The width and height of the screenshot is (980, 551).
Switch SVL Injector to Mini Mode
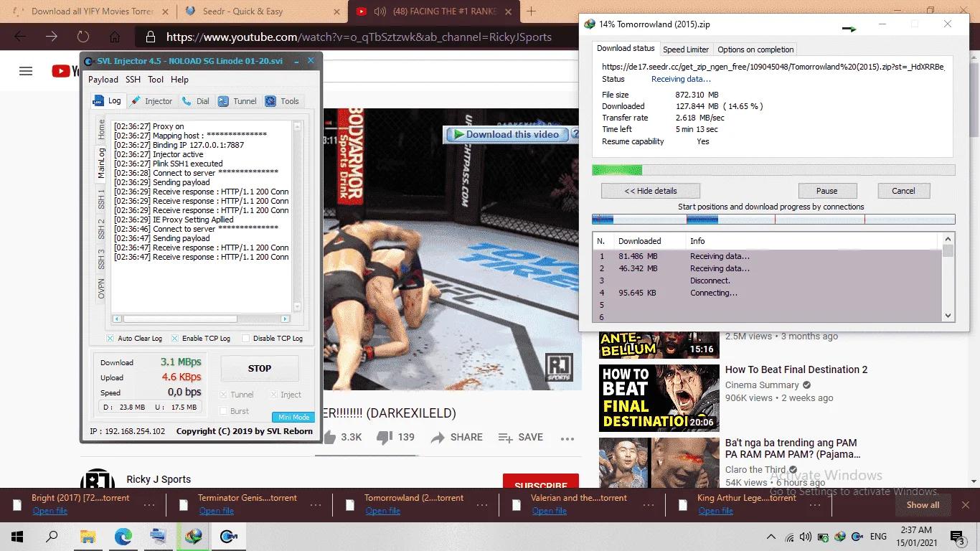pos(293,418)
